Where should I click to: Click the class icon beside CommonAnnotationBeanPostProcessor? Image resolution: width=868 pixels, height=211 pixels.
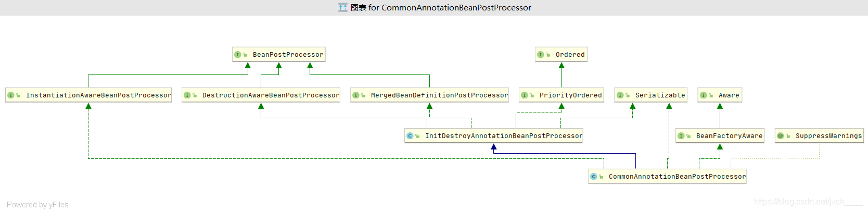point(594,177)
